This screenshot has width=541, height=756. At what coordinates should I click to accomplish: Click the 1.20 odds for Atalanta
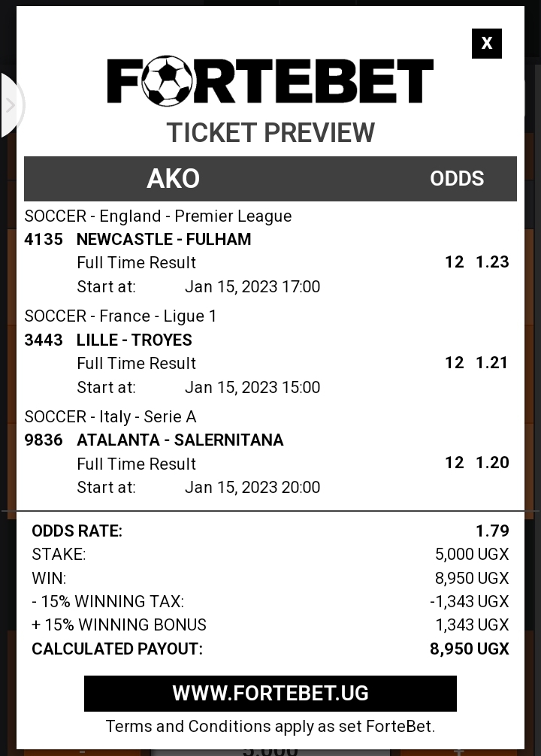click(492, 462)
